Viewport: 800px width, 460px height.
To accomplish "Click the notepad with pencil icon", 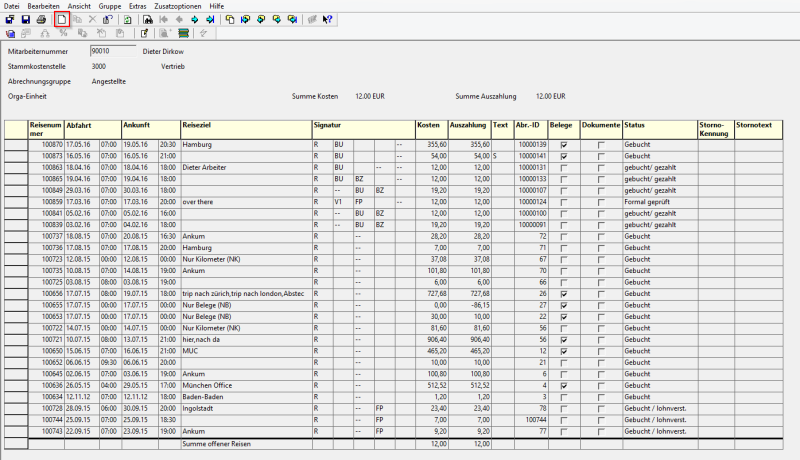I will coord(144,34).
